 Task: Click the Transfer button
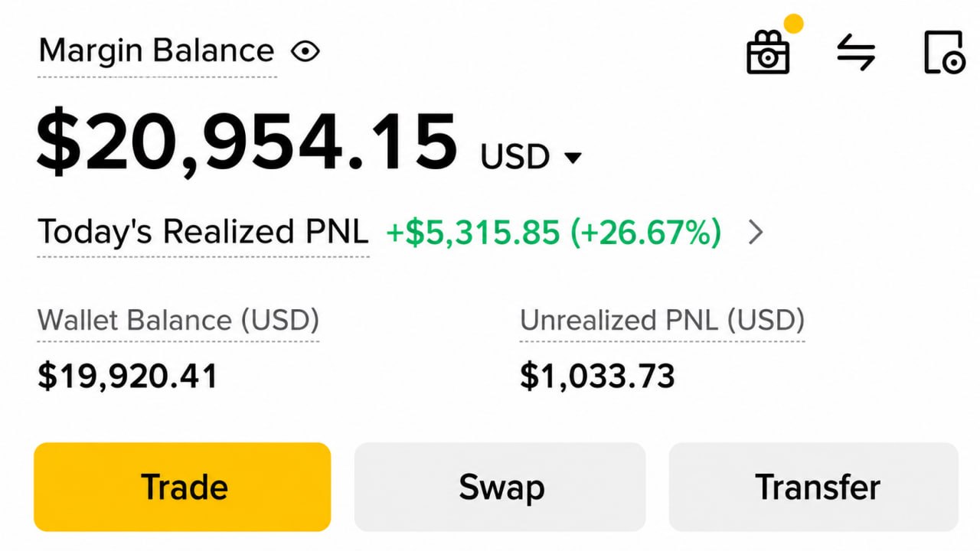(x=814, y=487)
